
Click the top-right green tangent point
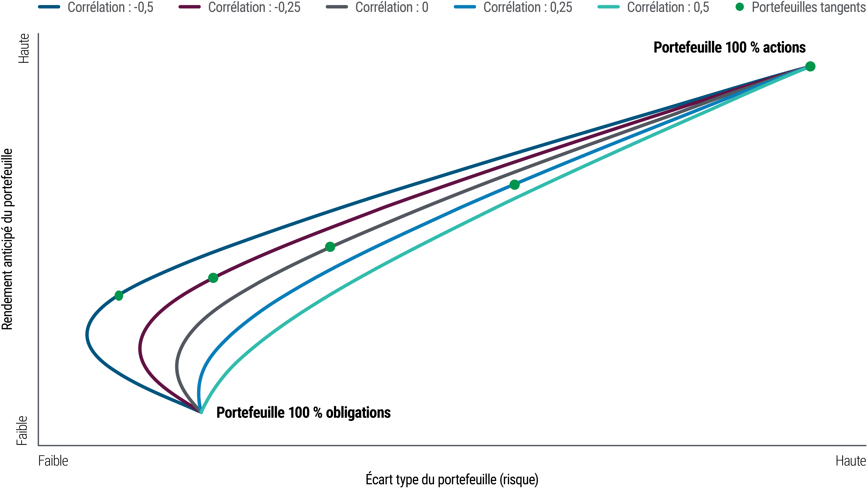810,66
